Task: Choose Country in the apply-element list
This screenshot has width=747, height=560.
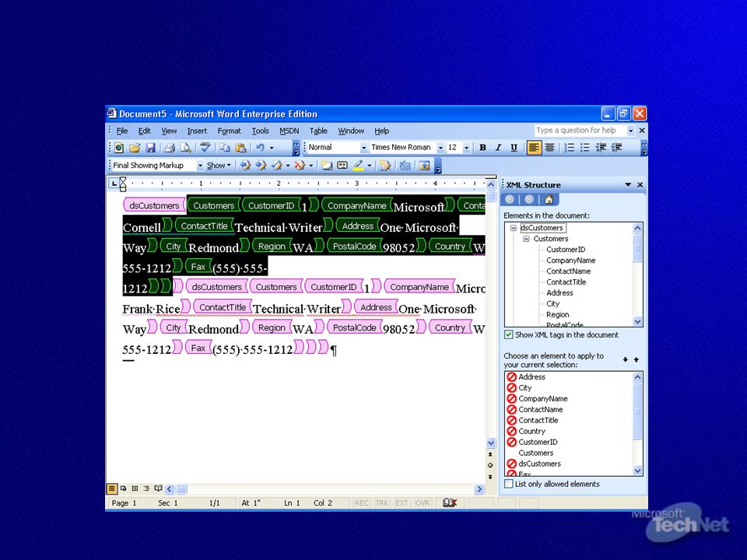Action: pyautogui.click(x=531, y=431)
